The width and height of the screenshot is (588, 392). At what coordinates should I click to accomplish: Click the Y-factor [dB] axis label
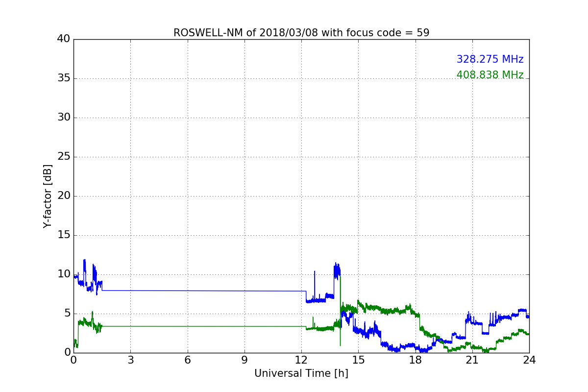pos(48,196)
